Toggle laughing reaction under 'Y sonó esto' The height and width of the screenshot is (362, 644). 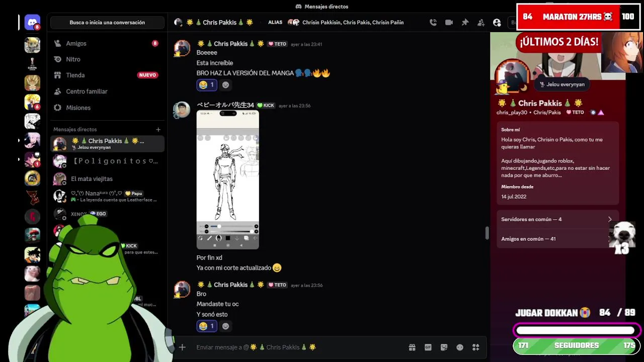coord(207,326)
